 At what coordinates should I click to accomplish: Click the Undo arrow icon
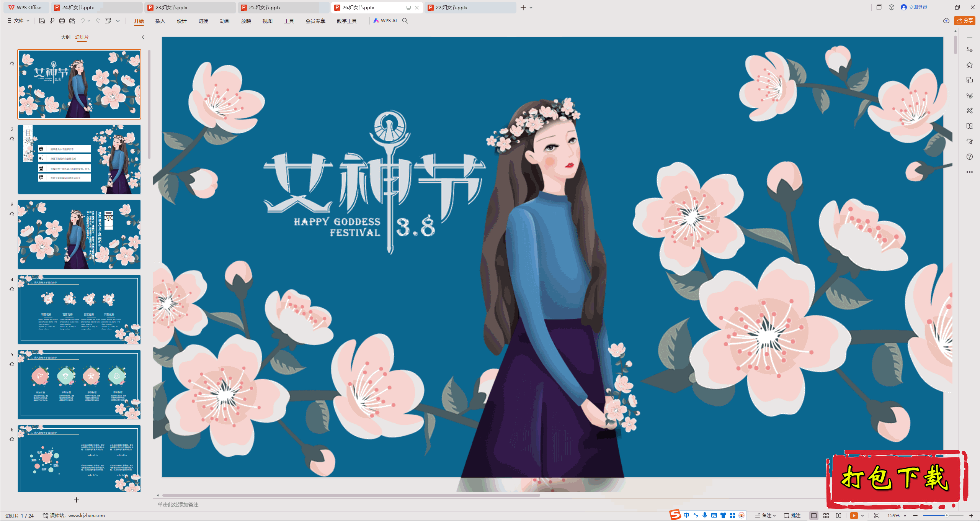(x=82, y=21)
